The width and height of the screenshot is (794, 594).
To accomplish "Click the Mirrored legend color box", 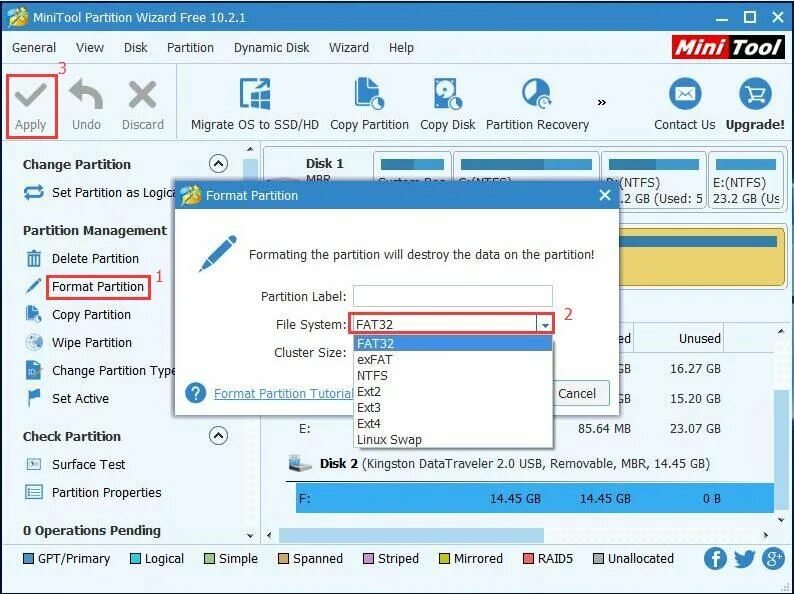I will 444,559.
